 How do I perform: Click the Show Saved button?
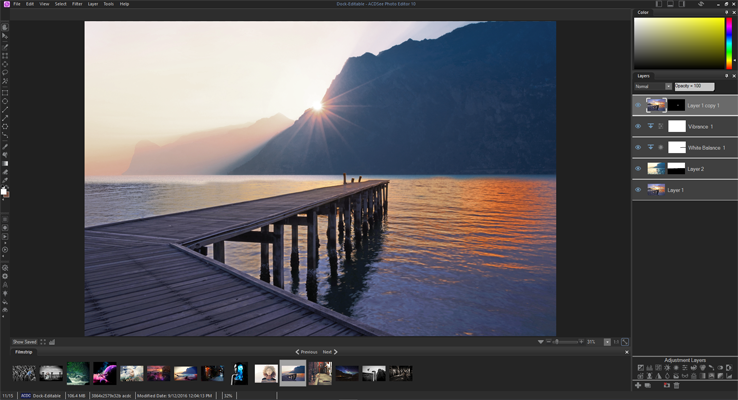click(24, 342)
